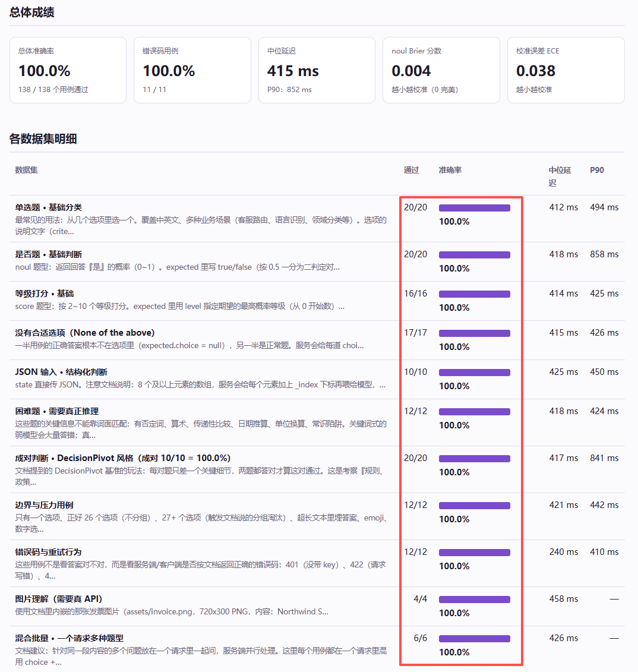Click the '通过' column header
Screen dimensions: 638x672
(411, 170)
